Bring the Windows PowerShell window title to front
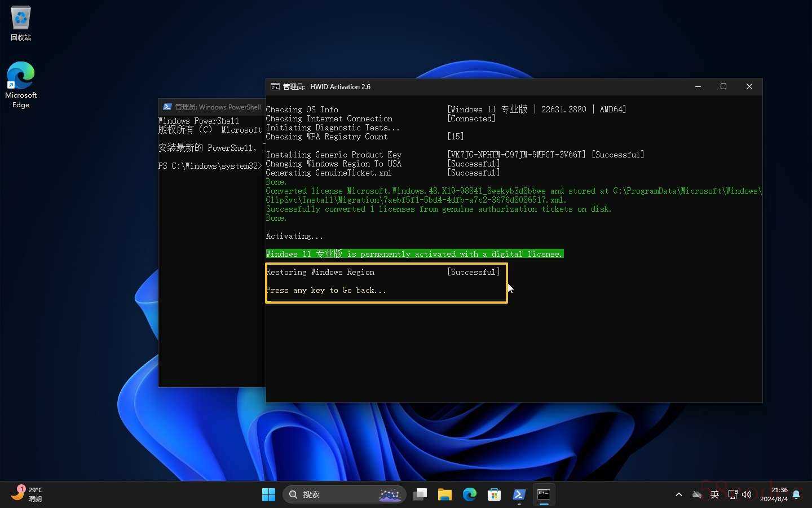The image size is (812, 508). point(218,107)
